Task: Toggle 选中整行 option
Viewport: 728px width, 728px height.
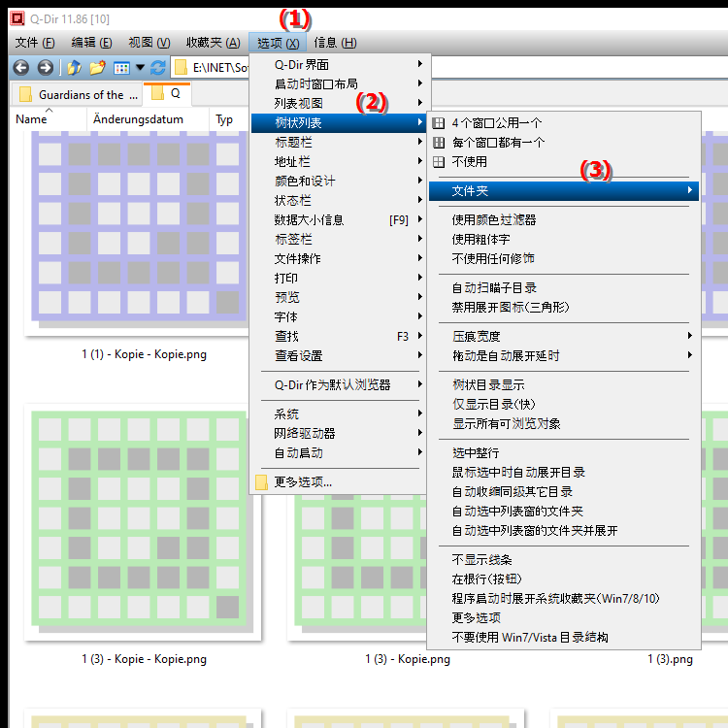Action: (x=564, y=452)
